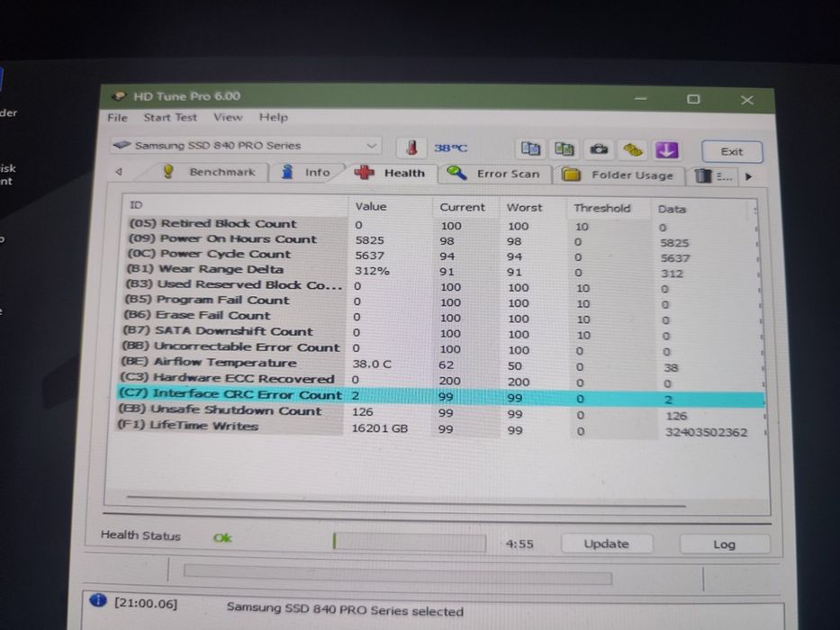
Task: Minimize the HD Tune Pro window
Action: point(640,99)
